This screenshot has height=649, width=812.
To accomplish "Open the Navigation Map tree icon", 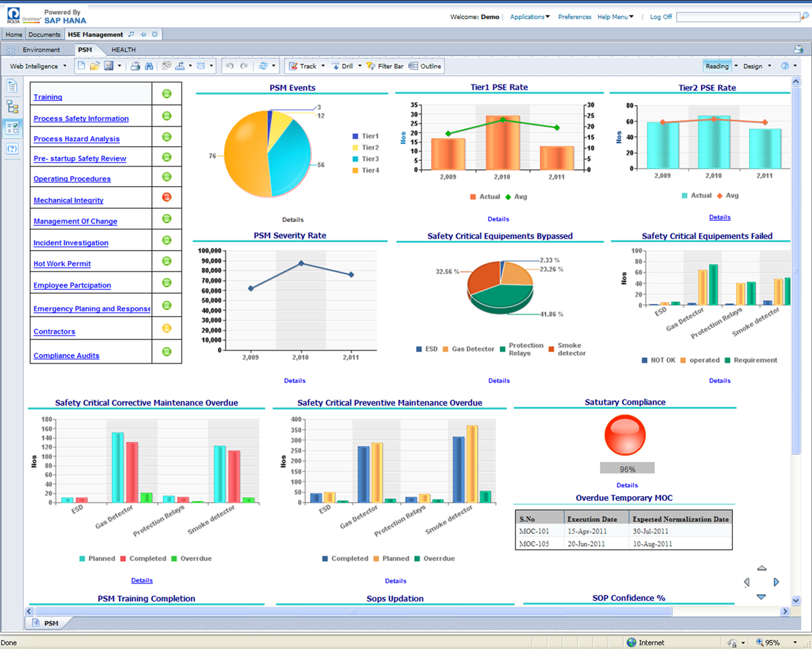I will click(12, 107).
